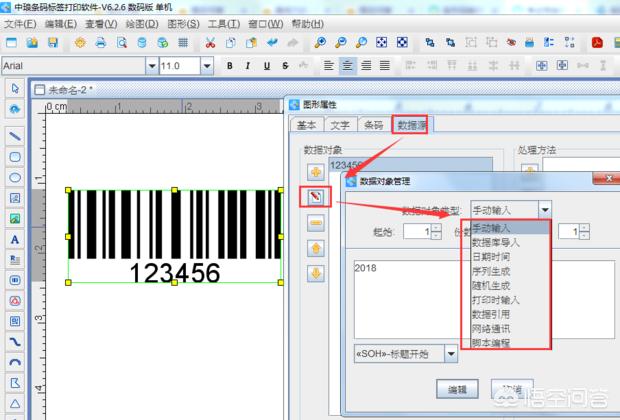Viewport: 620px width, 420px height.
Task: Click the Copy icon in toolbar
Action: click(231, 42)
